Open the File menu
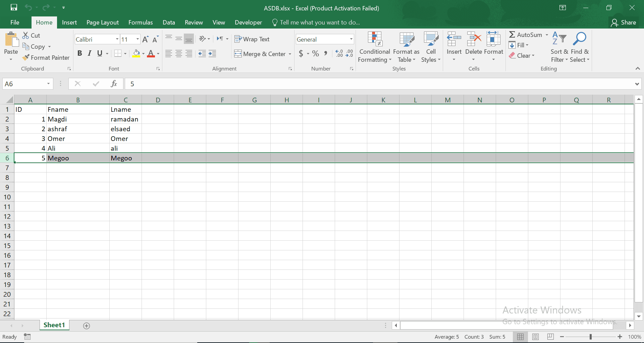The height and width of the screenshot is (343, 644). coord(15,22)
